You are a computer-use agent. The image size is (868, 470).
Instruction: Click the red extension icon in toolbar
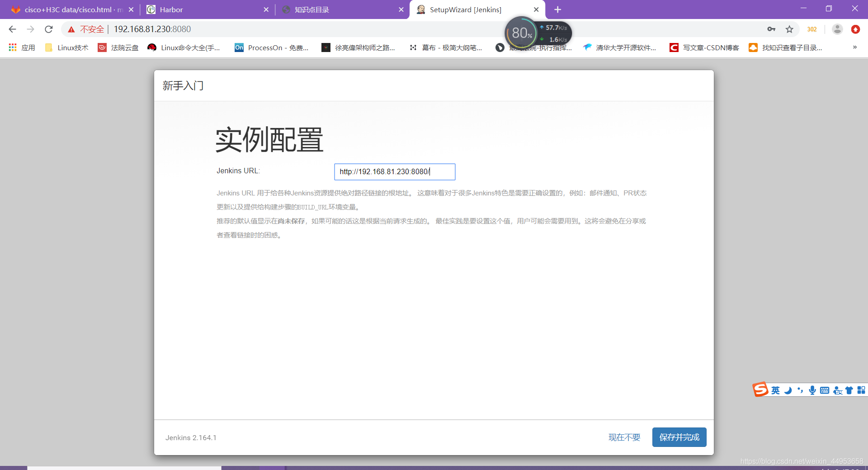click(855, 29)
